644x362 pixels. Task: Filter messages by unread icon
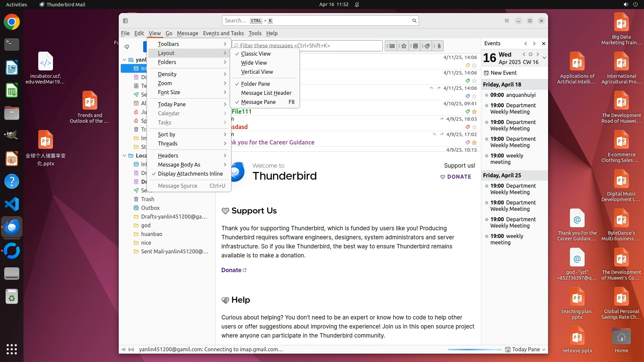391,46
